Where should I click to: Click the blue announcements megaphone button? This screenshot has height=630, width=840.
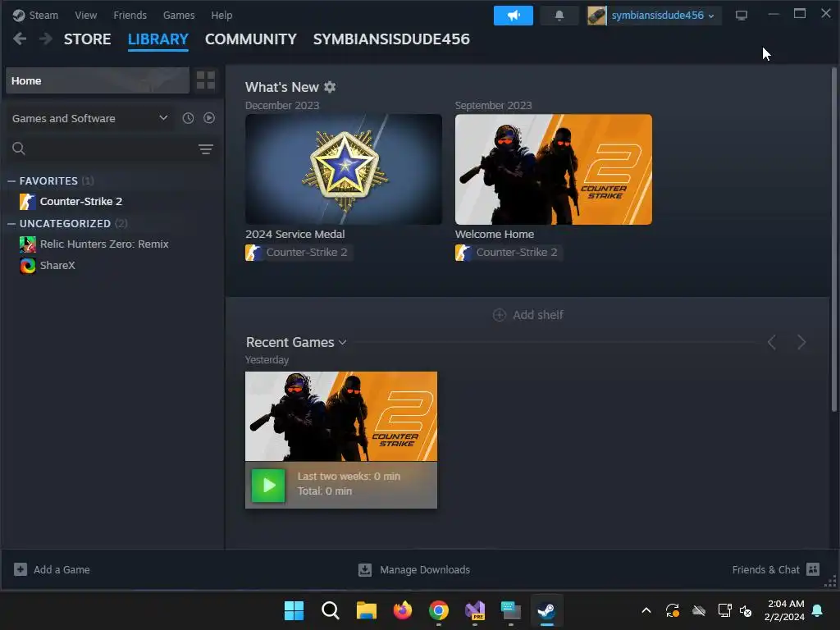pyautogui.click(x=513, y=16)
